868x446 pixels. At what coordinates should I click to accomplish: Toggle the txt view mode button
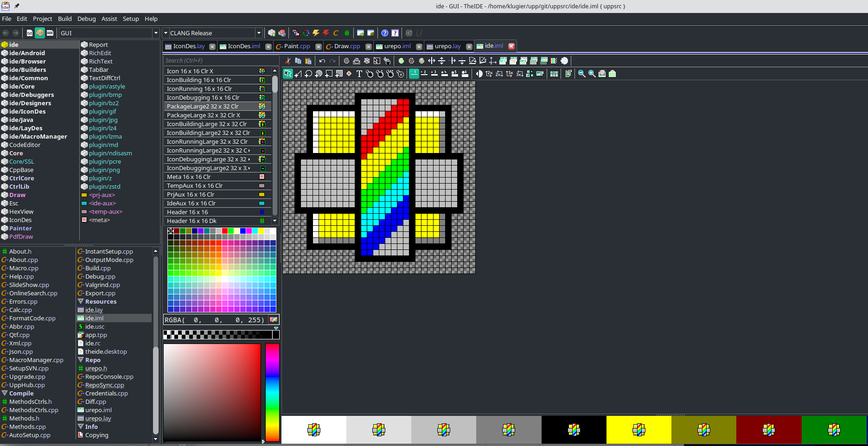(30, 33)
